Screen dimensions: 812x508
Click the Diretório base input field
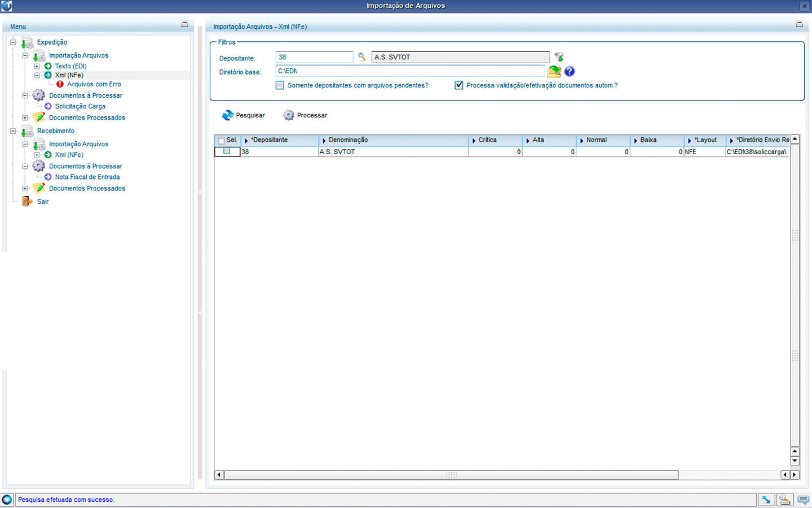tap(410, 71)
